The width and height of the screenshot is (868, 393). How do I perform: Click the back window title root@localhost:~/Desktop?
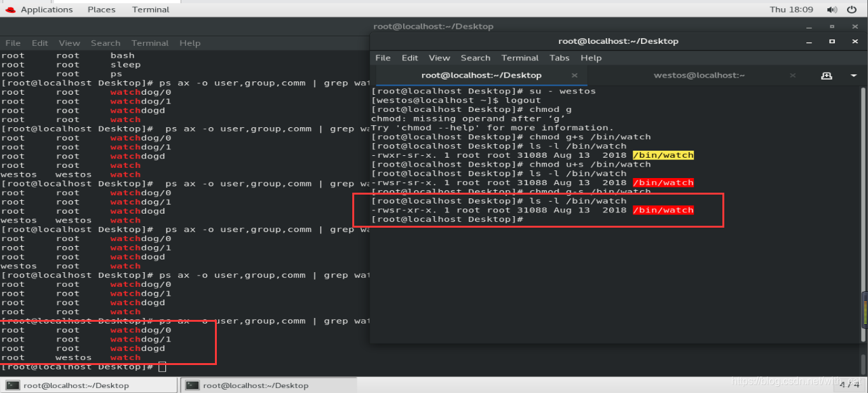tap(433, 27)
